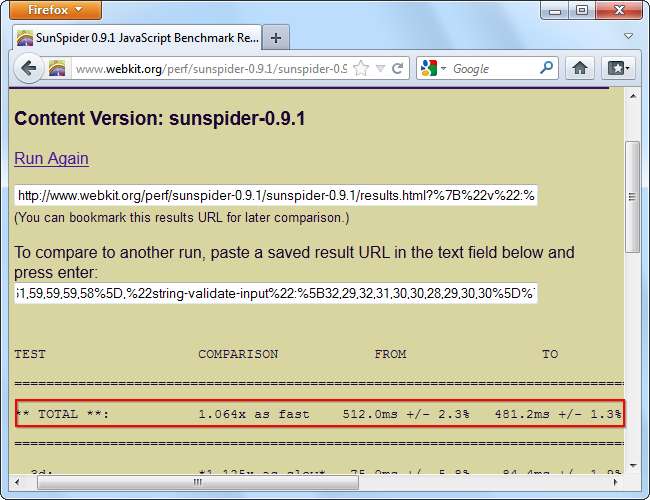Click the vertical scrollbar up arrow
650x500 pixels.
pyautogui.click(x=633, y=96)
